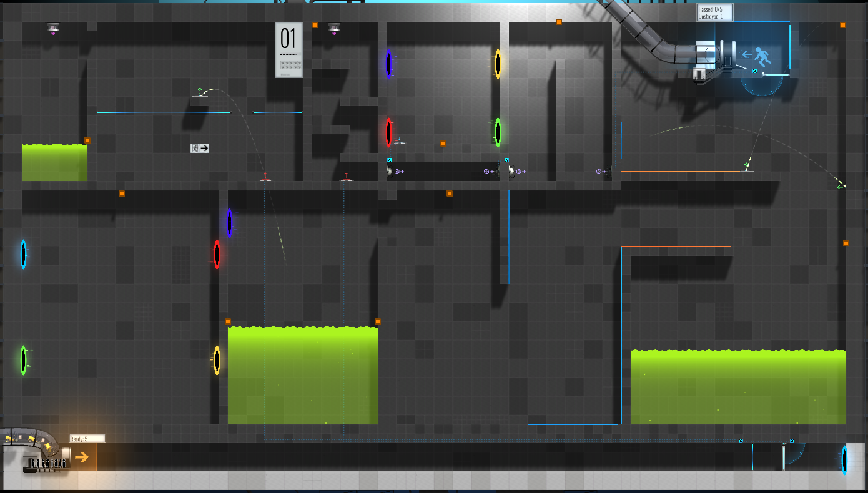
Task: Select the anchor at the upper-left acid pool corner
Action: pyautogui.click(x=87, y=140)
